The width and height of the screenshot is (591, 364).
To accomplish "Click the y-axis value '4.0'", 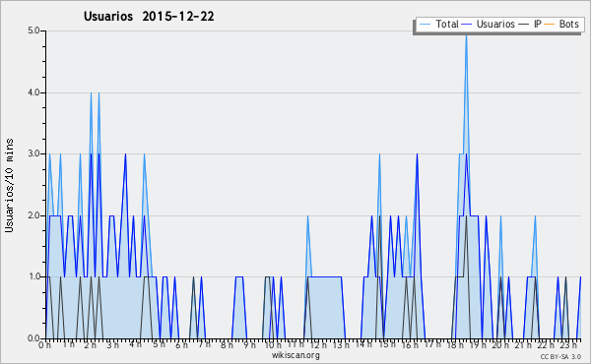I will pyautogui.click(x=33, y=92).
